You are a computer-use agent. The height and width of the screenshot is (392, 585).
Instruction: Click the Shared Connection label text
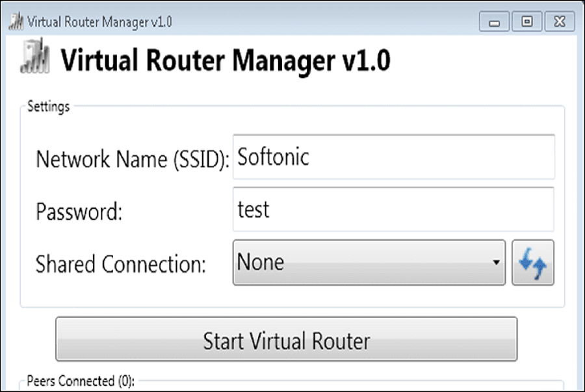tap(120, 264)
